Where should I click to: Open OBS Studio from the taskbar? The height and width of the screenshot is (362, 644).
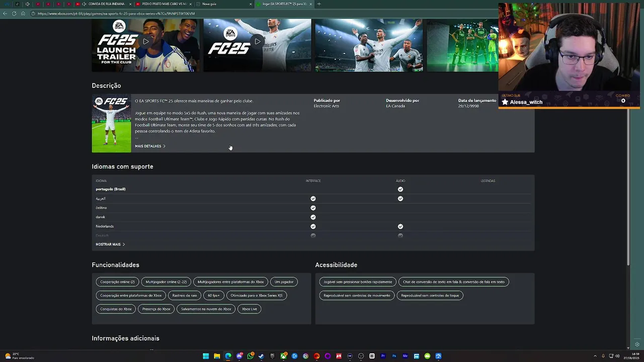click(x=361, y=356)
